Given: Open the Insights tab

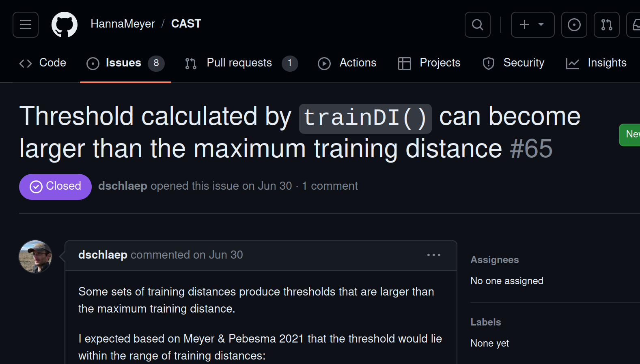Looking at the screenshot, I should pos(597,63).
